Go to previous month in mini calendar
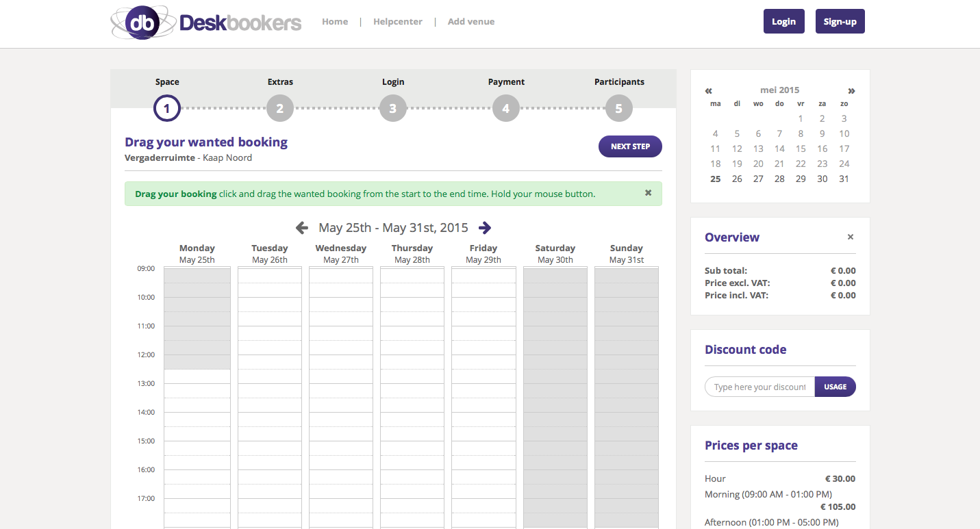 pyautogui.click(x=708, y=90)
